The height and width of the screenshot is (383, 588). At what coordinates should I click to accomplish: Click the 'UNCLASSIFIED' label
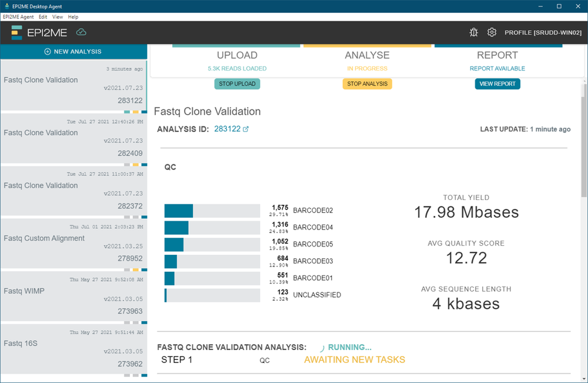click(x=317, y=295)
